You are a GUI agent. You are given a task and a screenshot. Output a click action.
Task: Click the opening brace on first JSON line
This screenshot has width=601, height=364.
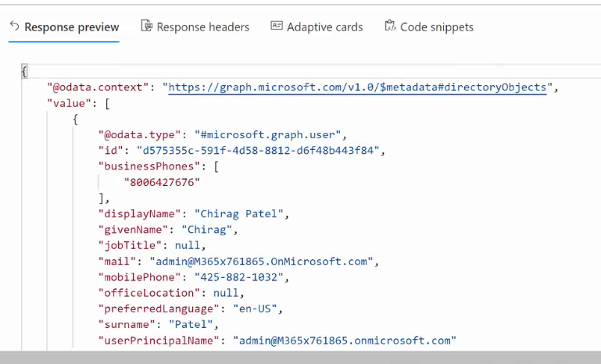24,72
